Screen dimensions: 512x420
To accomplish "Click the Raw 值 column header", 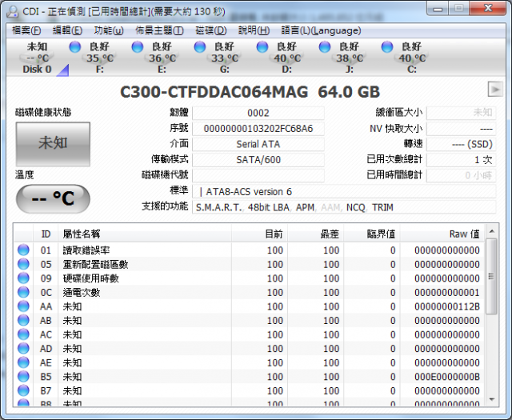I will (442, 234).
